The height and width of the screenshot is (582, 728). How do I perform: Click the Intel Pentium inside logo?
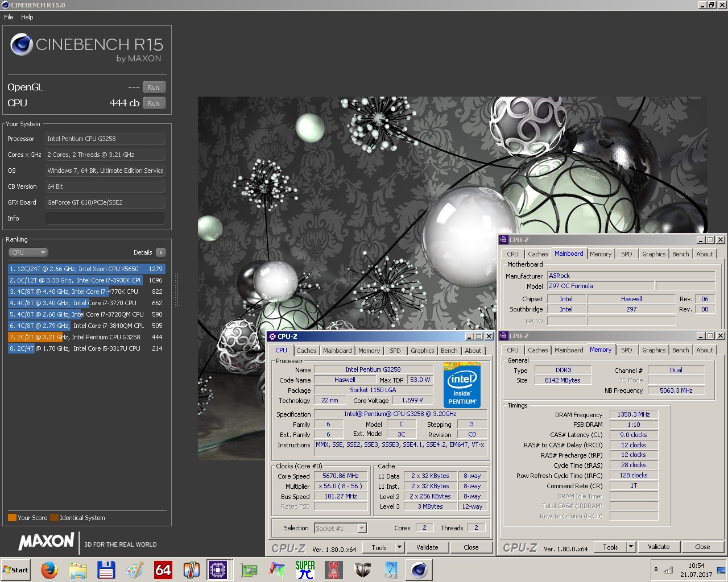tap(462, 385)
